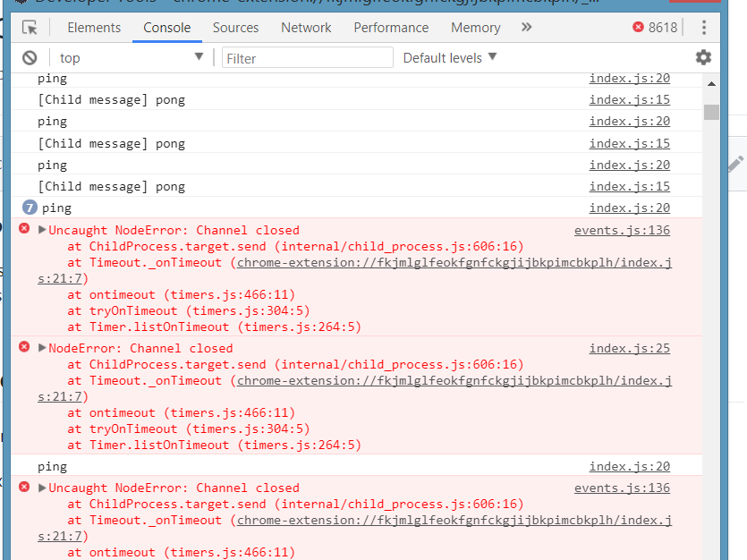Click the error icon of first Uncaught NodeError
This screenshot has width=747, height=560.
tap(24, 229)
